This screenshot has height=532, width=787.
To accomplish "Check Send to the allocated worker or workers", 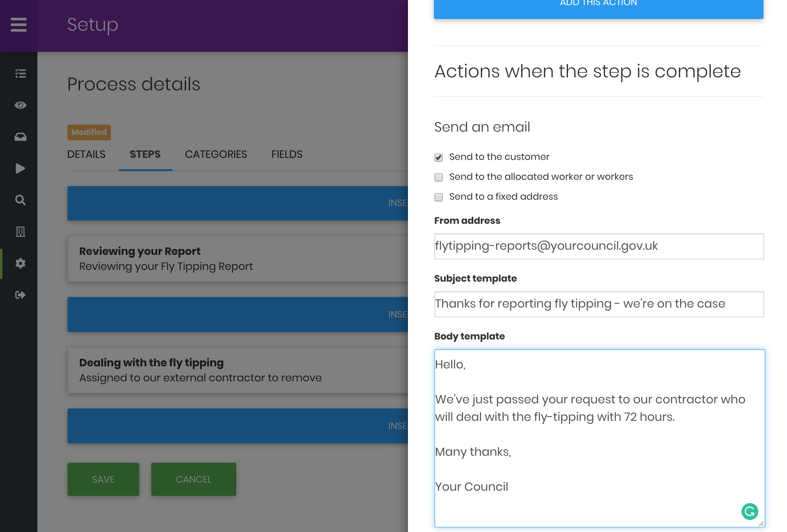I will [438, 177].
